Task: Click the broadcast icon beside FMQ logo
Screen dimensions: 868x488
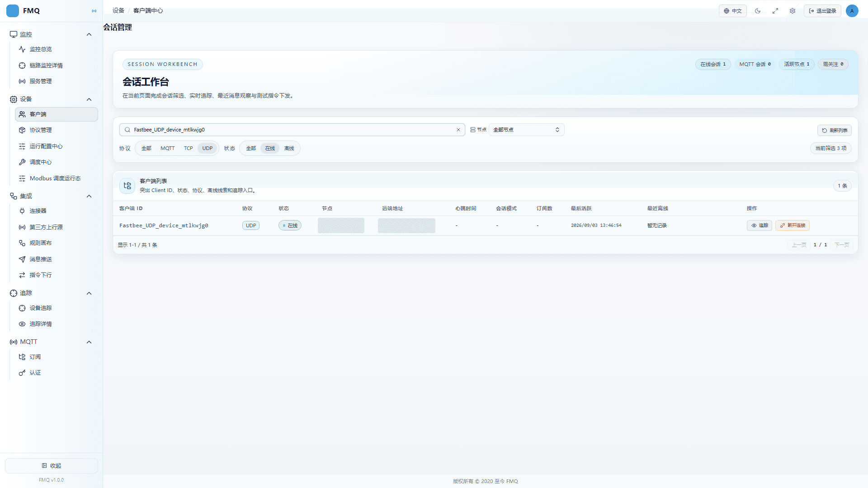Action: (x=94, y=11)
